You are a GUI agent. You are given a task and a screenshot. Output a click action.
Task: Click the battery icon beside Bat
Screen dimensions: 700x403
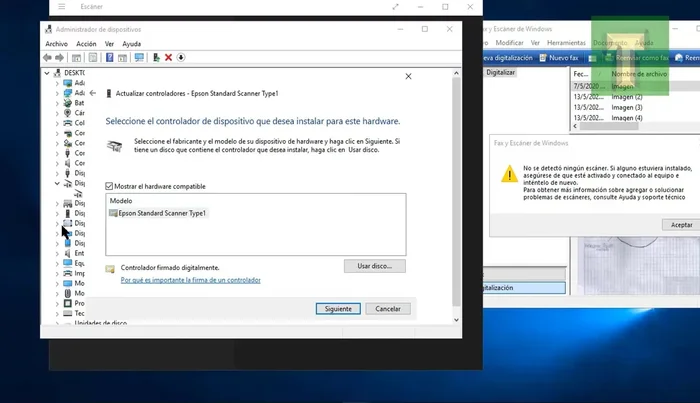click(67, 103)
